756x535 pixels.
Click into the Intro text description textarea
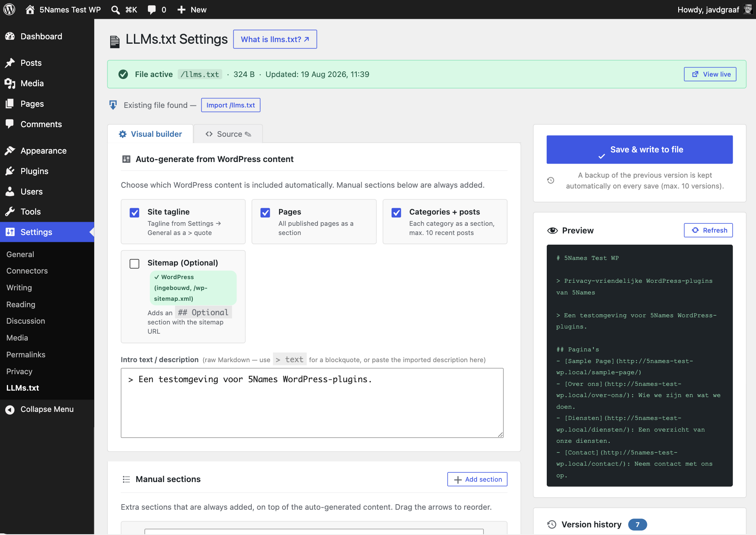(312, 403)
